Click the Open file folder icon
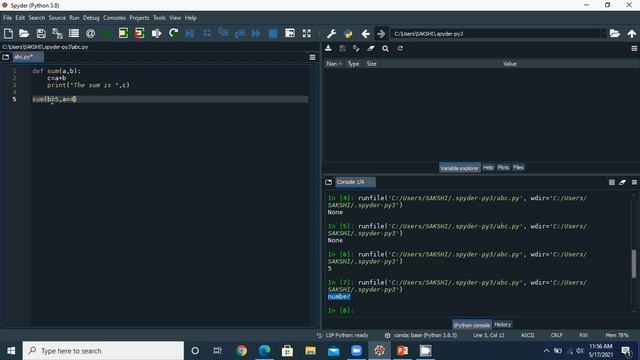The height and width of the screenshot is (360, 640). [x=24, y=33]
